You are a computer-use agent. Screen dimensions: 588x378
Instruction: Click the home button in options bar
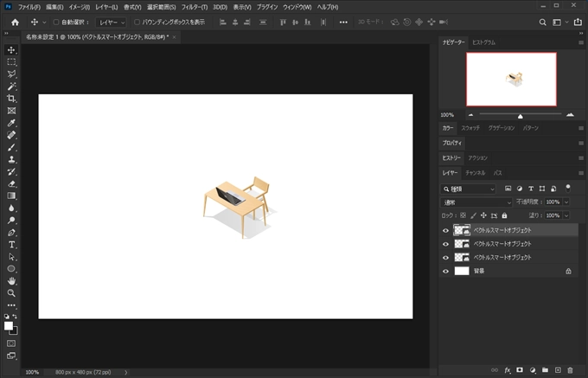click(15, 22)
